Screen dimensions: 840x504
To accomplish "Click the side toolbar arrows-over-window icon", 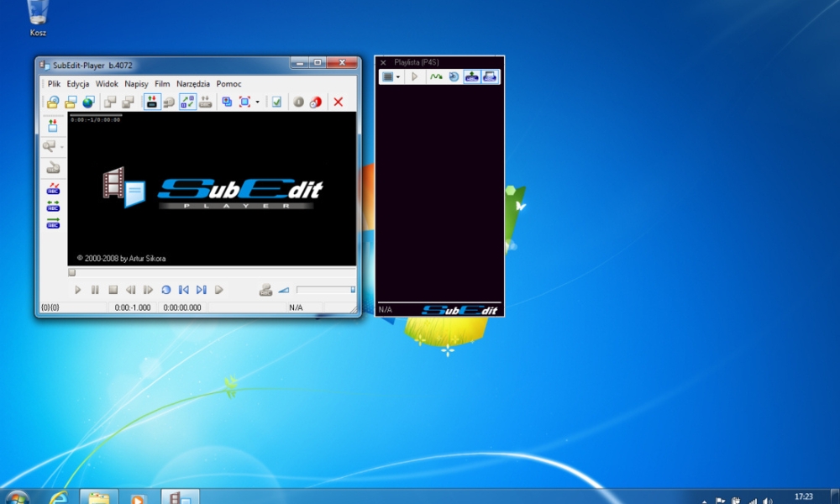I will 52,126.
